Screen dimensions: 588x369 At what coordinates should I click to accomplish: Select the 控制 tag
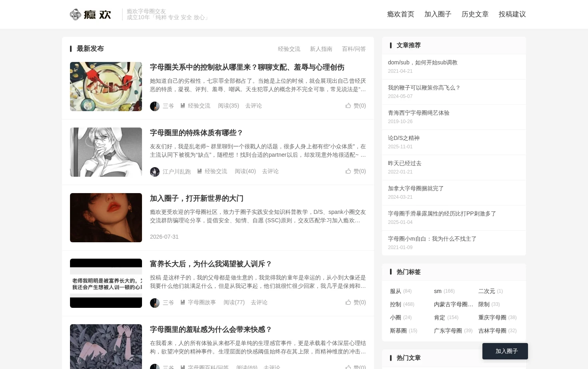pyautogui.click(x=396, y=304)
